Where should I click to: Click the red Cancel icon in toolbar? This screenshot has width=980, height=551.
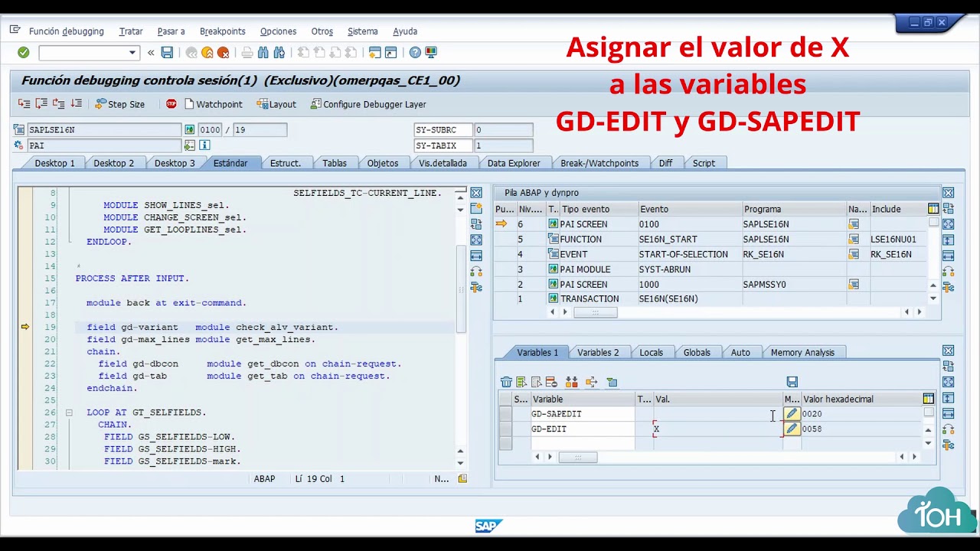tap(223, 53)
